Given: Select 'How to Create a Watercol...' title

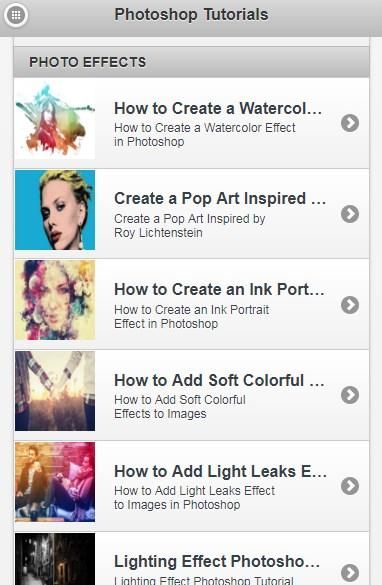Looking at the screenshot, I should (x=218, y=109).
